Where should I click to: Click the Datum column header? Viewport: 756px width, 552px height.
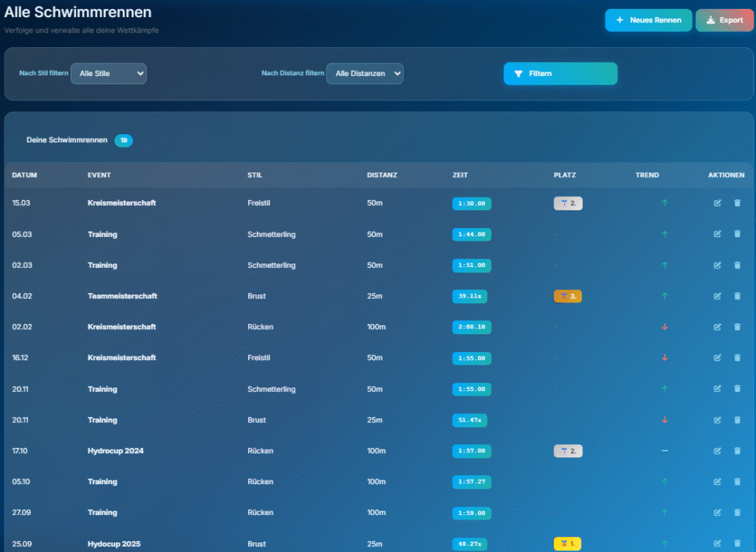click(24, 175)
